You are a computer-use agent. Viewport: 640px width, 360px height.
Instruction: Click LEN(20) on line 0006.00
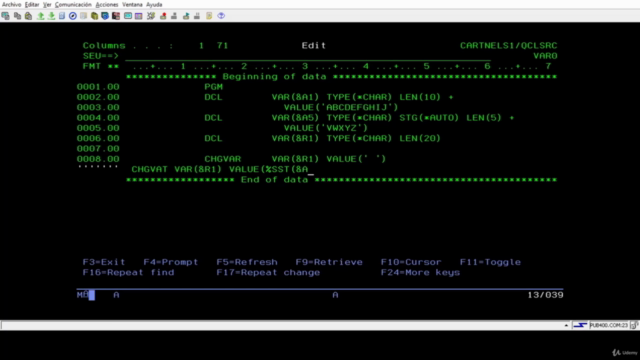420,138
